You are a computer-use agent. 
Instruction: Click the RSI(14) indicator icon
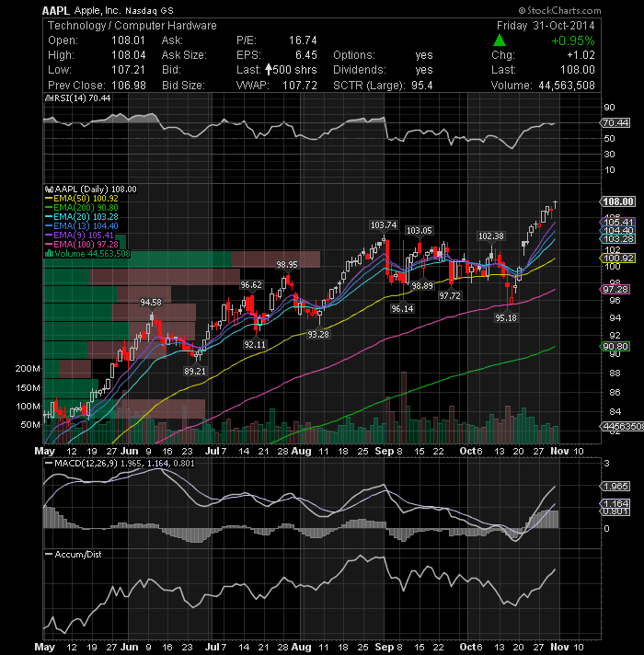coord(50,98)
